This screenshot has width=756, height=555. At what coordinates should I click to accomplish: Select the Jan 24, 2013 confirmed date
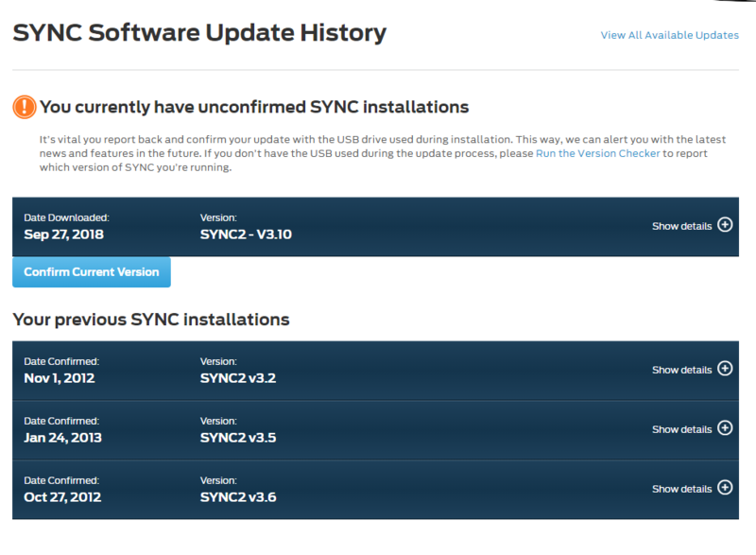(x=62, y=438)
